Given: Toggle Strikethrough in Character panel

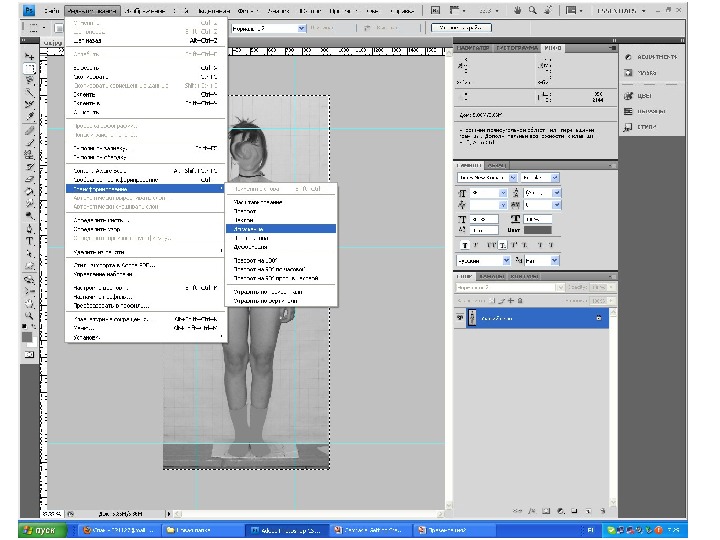Looking at the screenshot, I should click(x=551, y=245).
